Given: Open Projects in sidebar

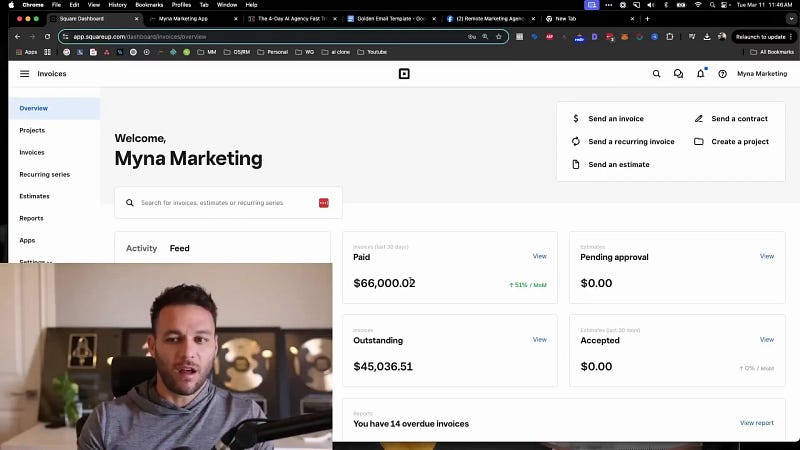Looking at the screenshot, I should (32, 131).
